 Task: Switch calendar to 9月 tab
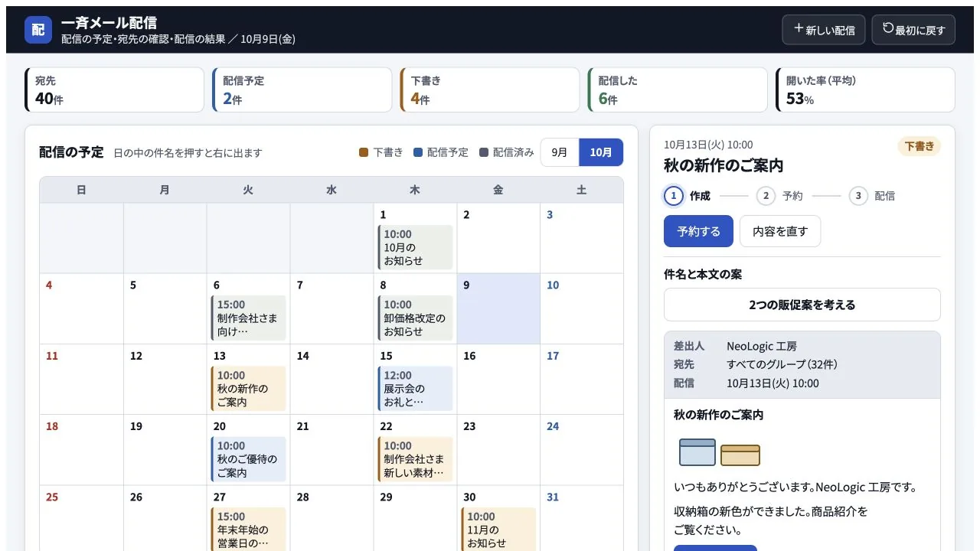[560, 152]
